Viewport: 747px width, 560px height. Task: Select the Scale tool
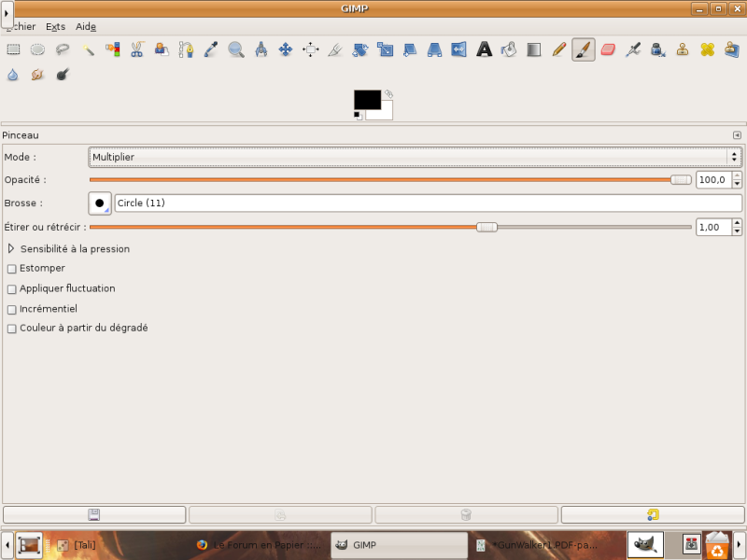coord(385,49)
